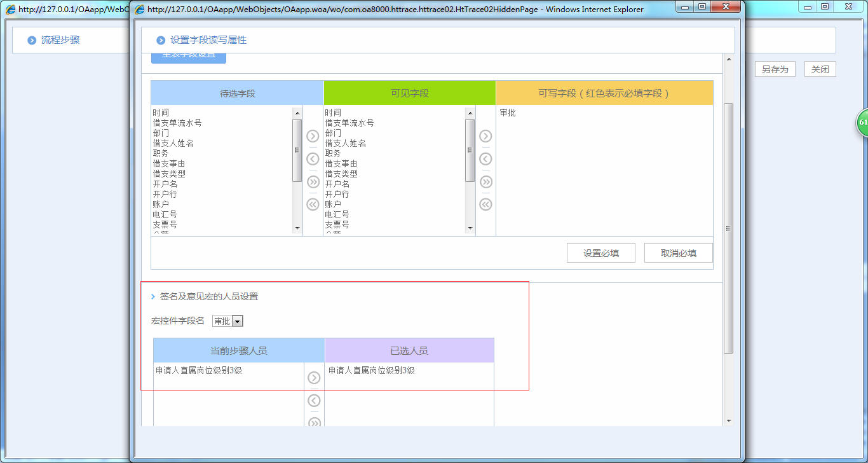Click the 取消必填 button
This screenshot has width=868, height=463.
(x=678, y=252)
